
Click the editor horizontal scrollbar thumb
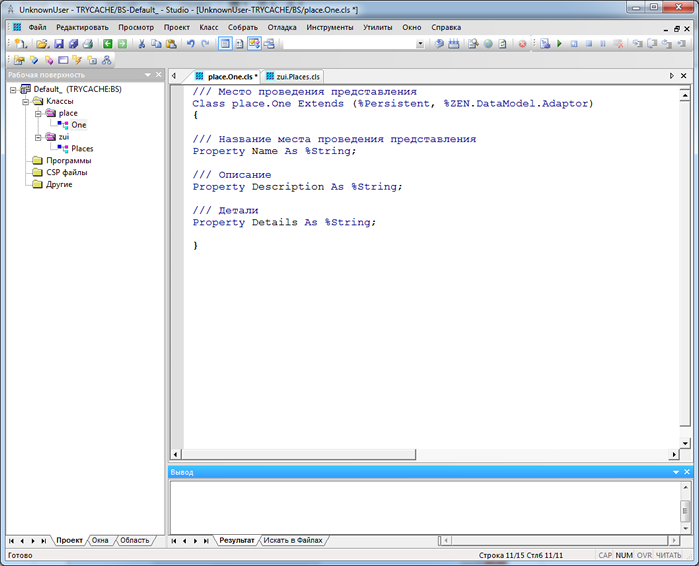point(298,454)
